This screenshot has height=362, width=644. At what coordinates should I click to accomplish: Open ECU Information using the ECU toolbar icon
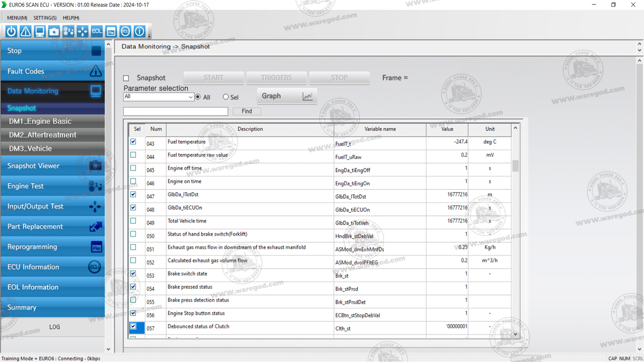click(125, 31)
